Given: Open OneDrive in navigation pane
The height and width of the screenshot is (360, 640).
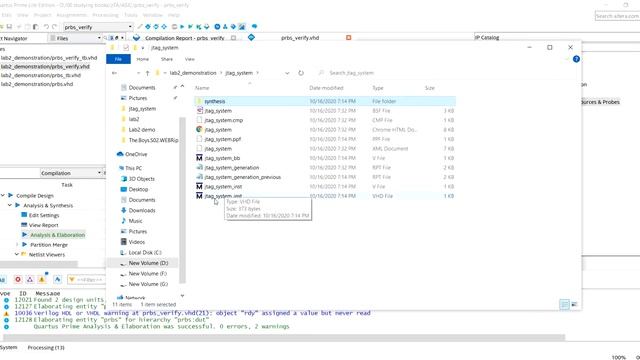Looking at the screenshot, I should pos(136,154).
